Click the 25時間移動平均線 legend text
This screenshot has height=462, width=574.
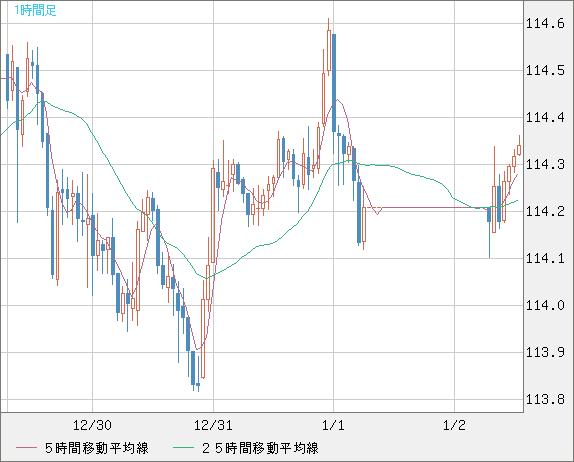260,448
